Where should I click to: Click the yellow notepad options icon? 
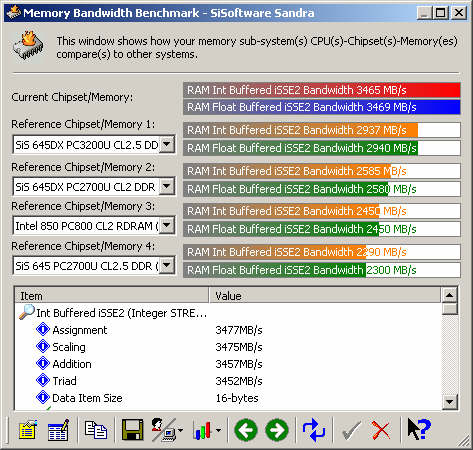pyautogui.click(x=28, y=430)
